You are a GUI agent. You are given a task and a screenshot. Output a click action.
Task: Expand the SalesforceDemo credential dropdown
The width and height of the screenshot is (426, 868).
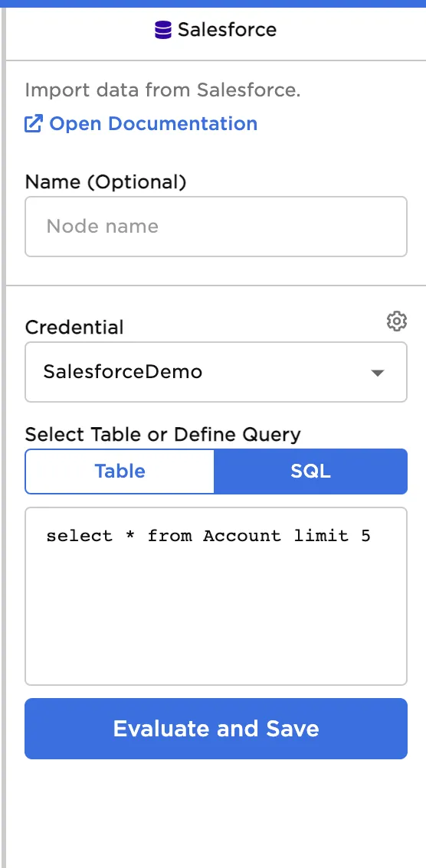tap(216, 372)
